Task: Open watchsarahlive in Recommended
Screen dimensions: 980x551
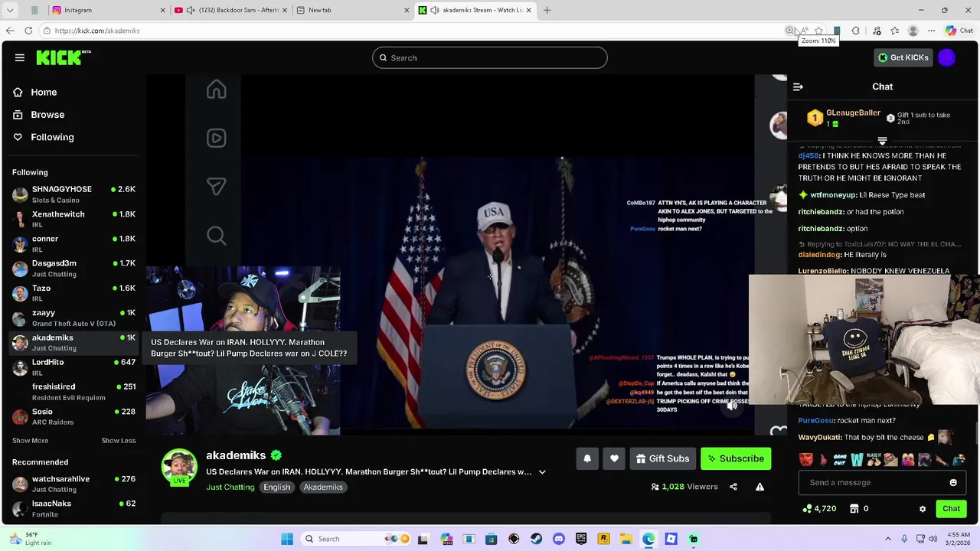Action: click(x=73, y=484)
